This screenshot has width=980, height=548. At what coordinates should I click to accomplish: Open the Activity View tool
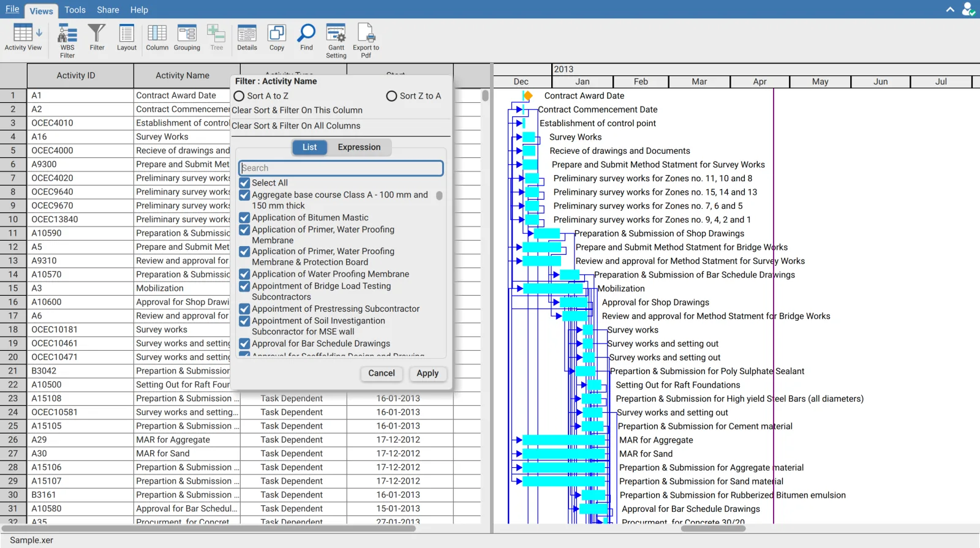pos(23,38)
